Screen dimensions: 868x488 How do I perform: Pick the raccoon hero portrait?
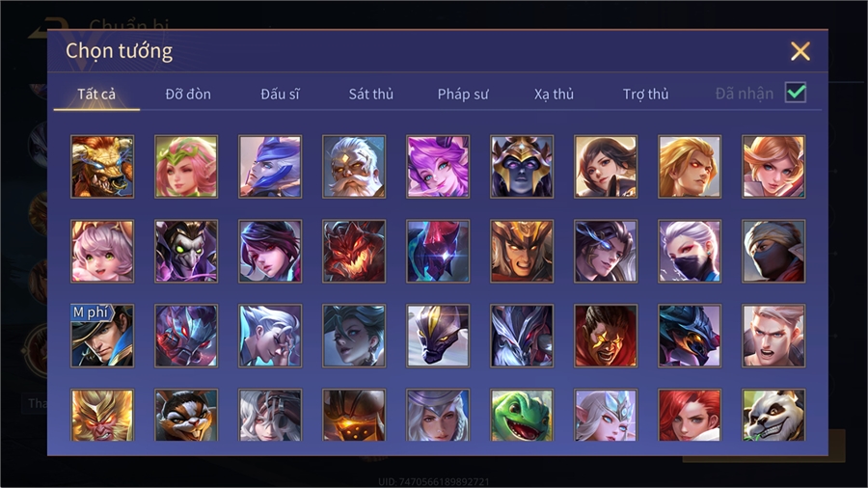point(186,415)
